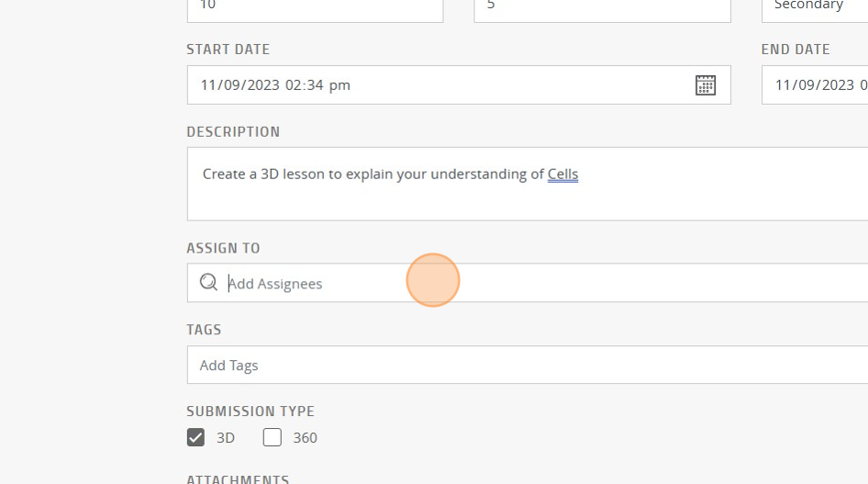The image size is (868, 484).
Task: Click the magnifier icon in Assign To
Action: tap(208, 283)
